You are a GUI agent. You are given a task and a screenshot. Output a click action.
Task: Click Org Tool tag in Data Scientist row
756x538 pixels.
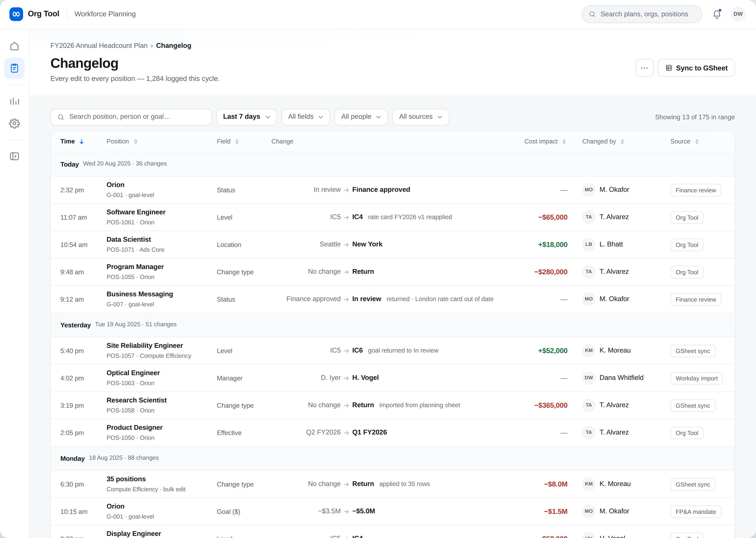pyautogui.click(x=686, y=245)
